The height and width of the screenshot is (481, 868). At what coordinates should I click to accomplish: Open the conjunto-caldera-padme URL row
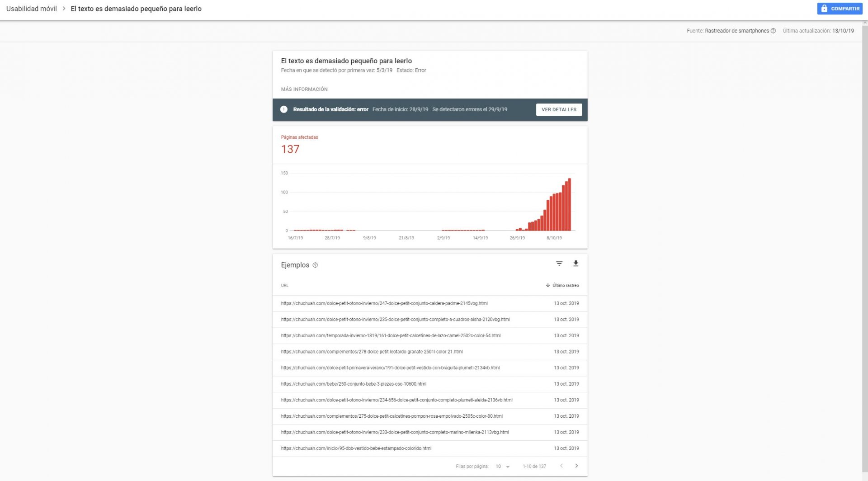tap(430, 303)
